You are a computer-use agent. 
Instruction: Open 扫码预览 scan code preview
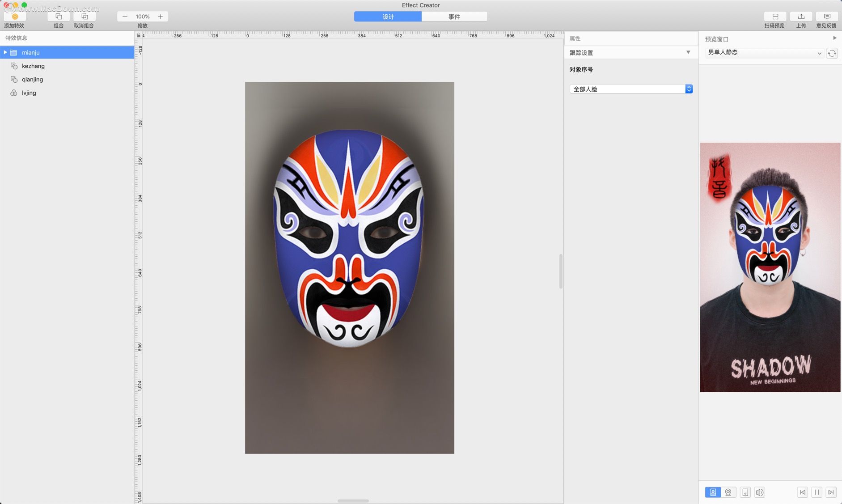coord(775,17)
